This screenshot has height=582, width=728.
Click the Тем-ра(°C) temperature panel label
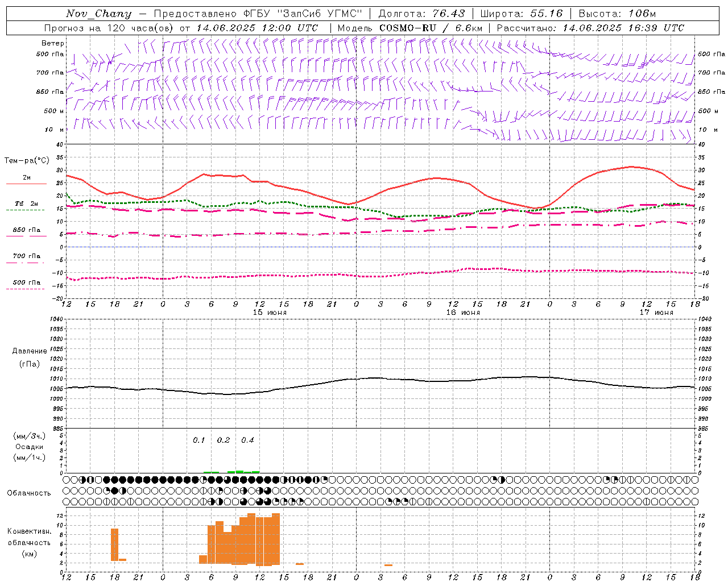[27, 161]
